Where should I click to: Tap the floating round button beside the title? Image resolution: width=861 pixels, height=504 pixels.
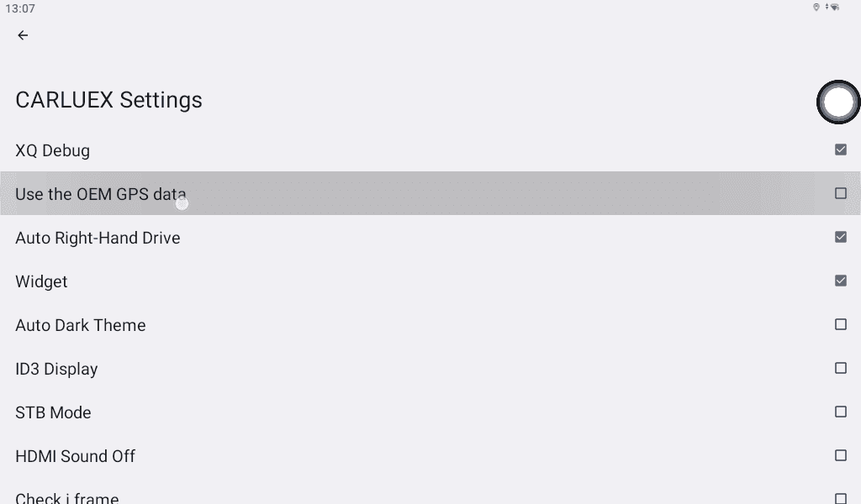point(838,102)
